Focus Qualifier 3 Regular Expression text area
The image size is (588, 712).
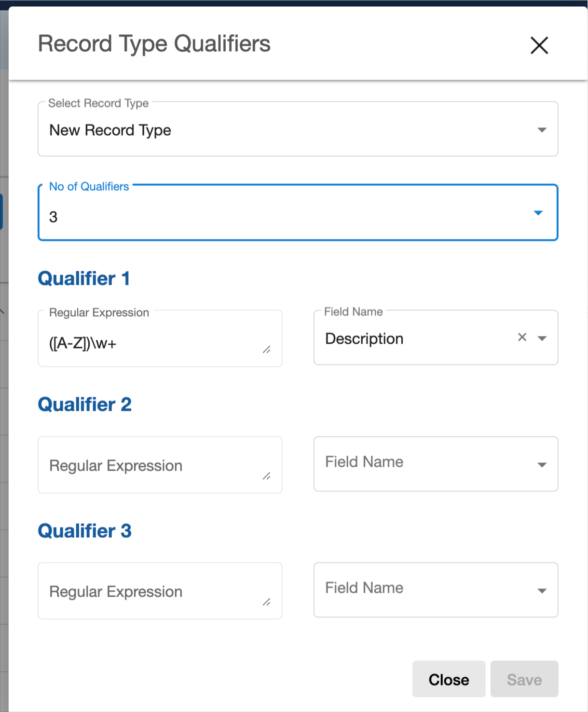[154, 591]
